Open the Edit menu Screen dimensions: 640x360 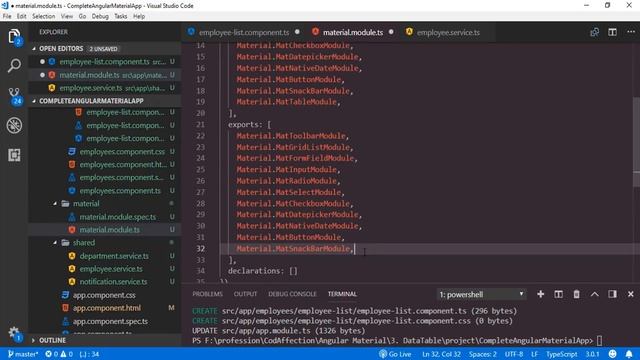coord(21,16)
